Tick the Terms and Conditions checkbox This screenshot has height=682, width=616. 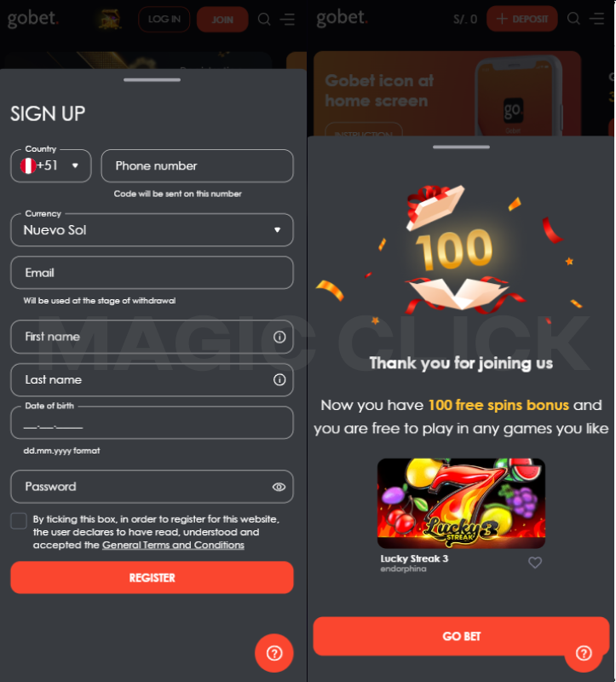pos(19,521)
